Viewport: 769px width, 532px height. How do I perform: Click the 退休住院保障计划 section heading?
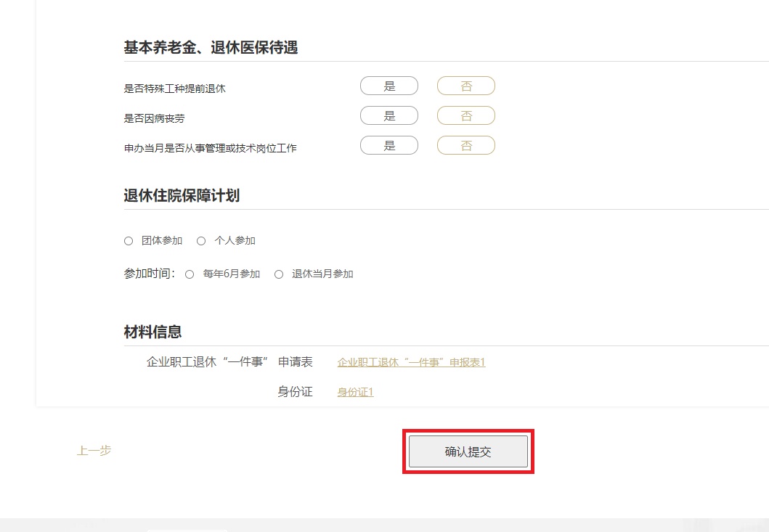[x=182, y=196]
